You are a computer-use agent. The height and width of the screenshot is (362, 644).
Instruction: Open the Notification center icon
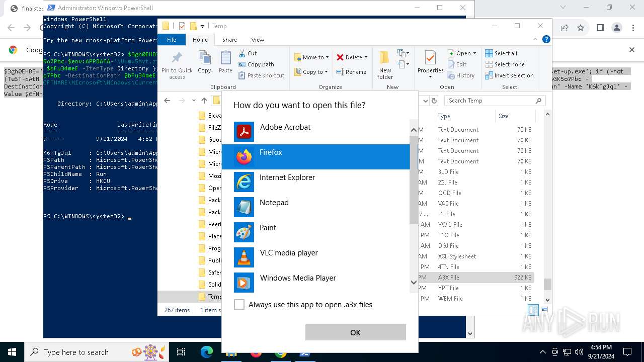(627, 352)
